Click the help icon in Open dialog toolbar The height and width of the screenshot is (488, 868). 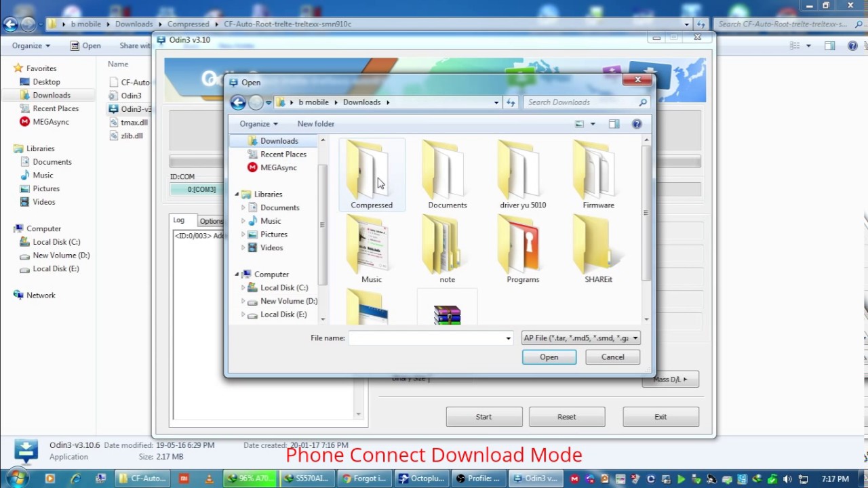[x=637, y=124]
